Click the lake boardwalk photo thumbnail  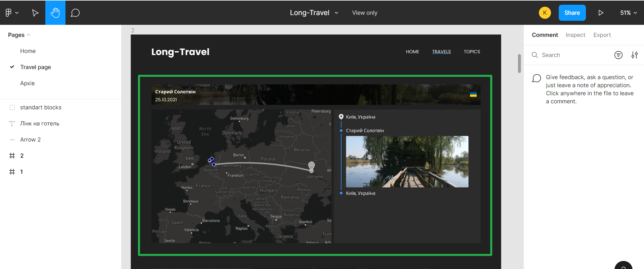click(407, 162)
